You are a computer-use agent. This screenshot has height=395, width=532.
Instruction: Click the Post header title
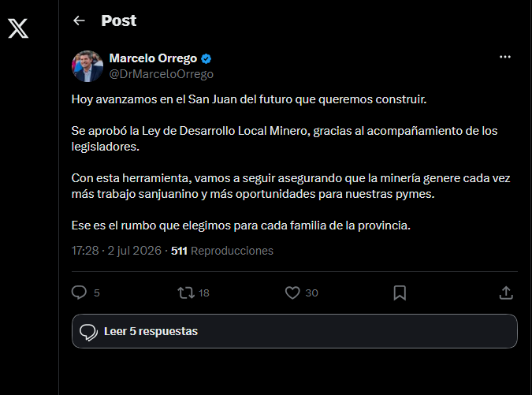[x=119, y=20]
